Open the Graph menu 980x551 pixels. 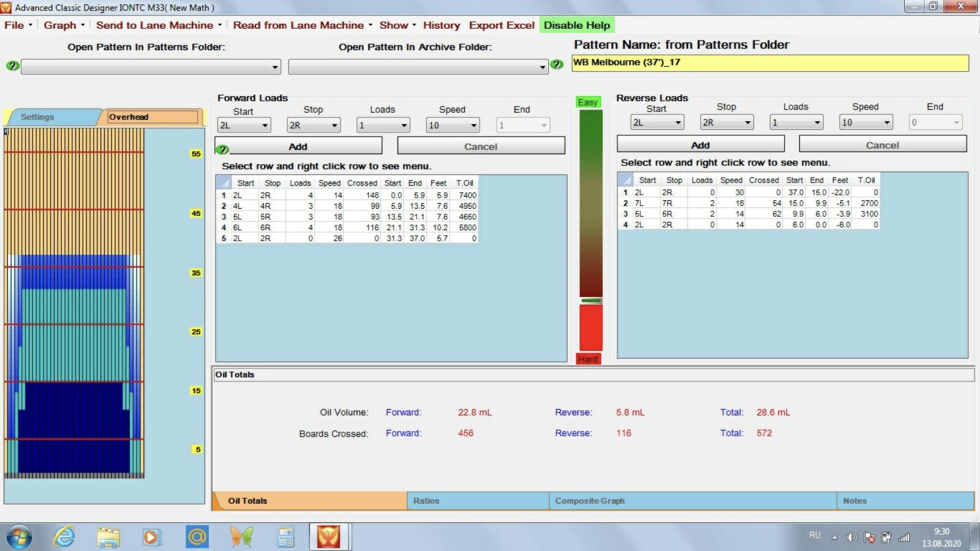click(64, 25)
